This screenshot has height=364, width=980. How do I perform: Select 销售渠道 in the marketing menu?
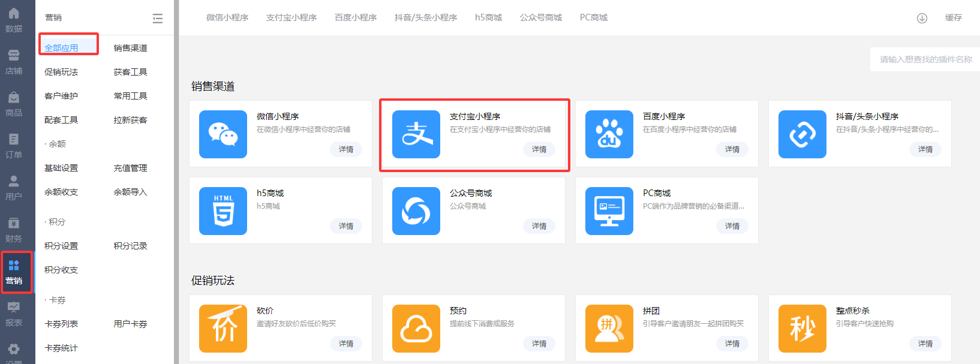click(131, 48)
